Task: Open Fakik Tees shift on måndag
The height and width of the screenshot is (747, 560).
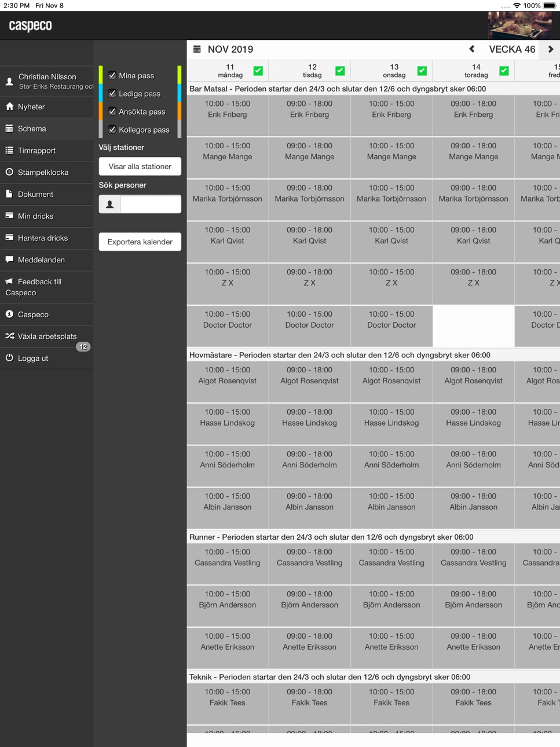Action: click(x=228, y=704)
